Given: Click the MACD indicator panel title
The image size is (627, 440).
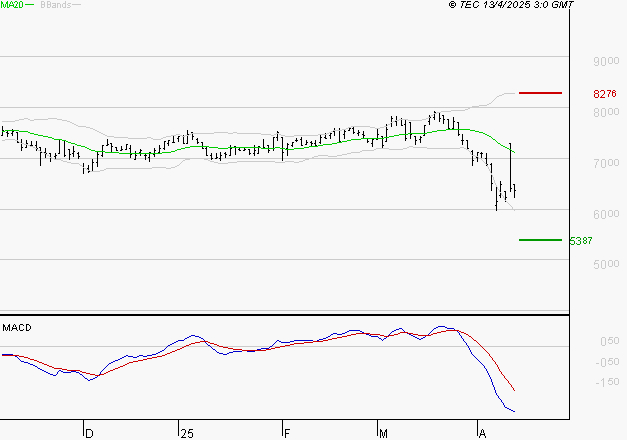Looking at the screenshot, I should [x=16, y=327].
